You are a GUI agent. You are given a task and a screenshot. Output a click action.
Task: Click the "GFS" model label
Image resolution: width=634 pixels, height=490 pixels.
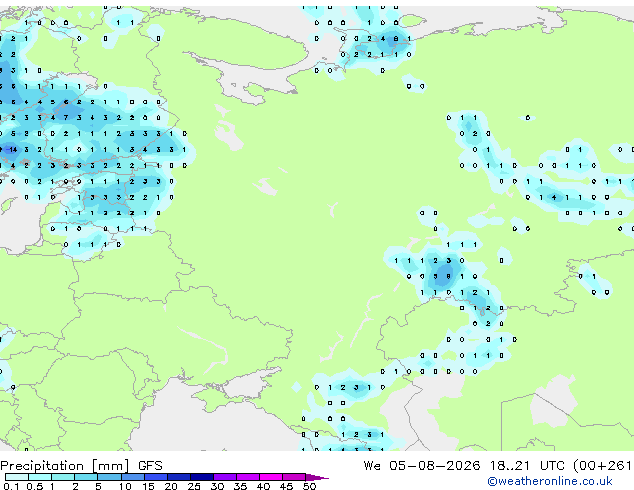click(x=150, y=466)
